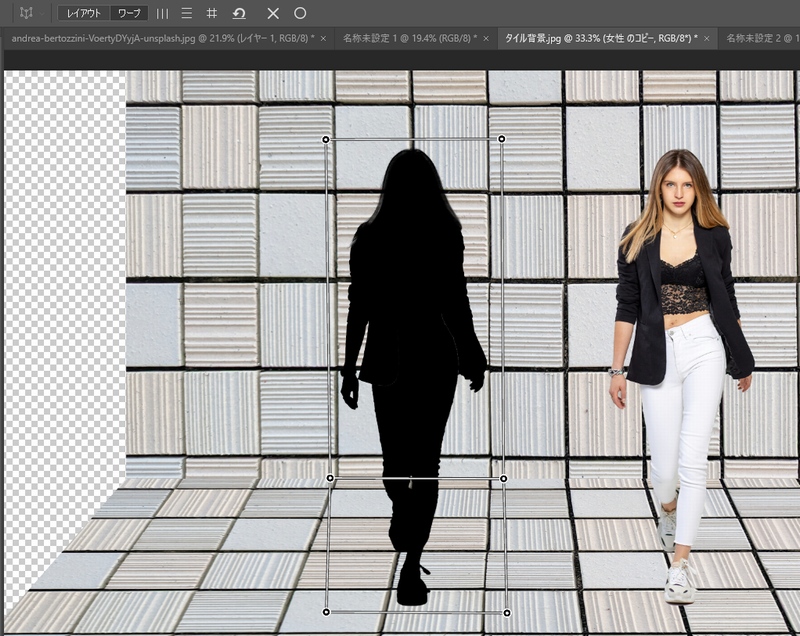The image size is (800, 636).
Task: Select the bottom-right pin of warp grid
Action: (507, 612)
